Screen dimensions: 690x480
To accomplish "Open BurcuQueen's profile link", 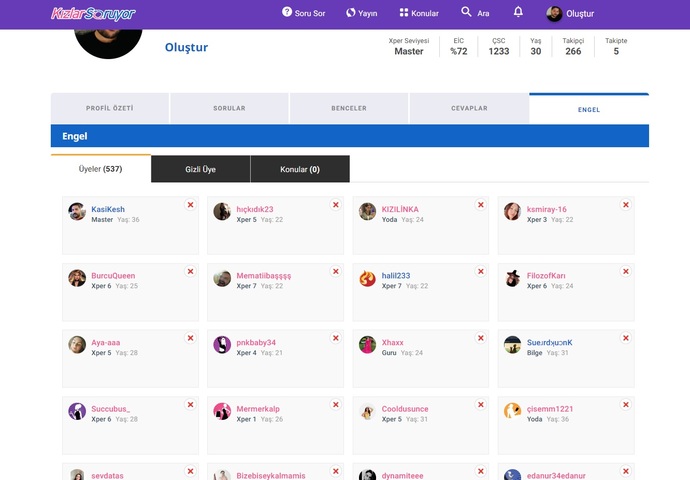I will pos(113,275).
